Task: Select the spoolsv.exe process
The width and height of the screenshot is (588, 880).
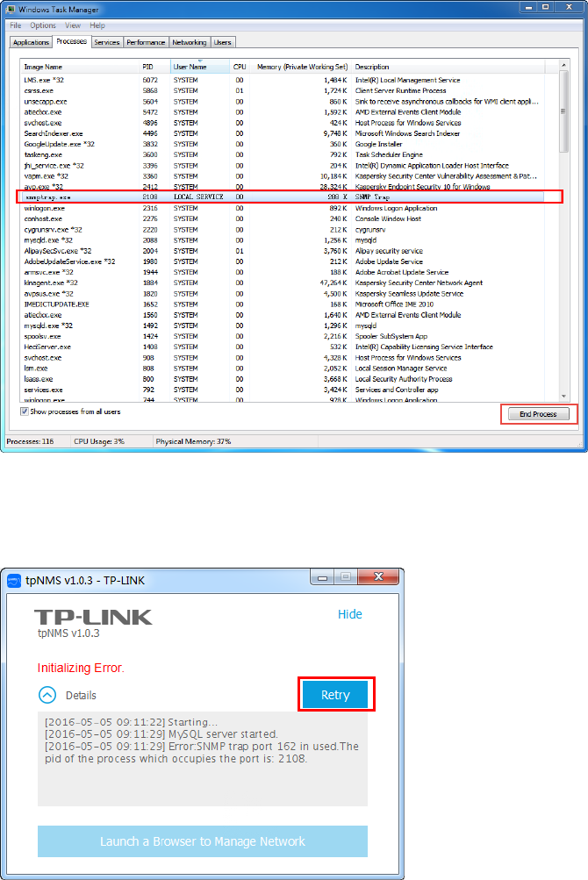Action: pos(283,336)
